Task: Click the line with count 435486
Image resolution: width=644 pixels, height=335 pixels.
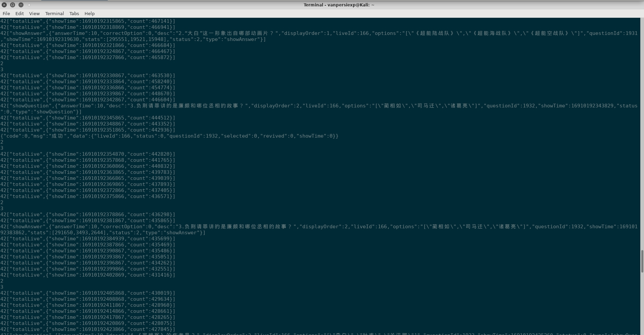Action: click(88, 251)
